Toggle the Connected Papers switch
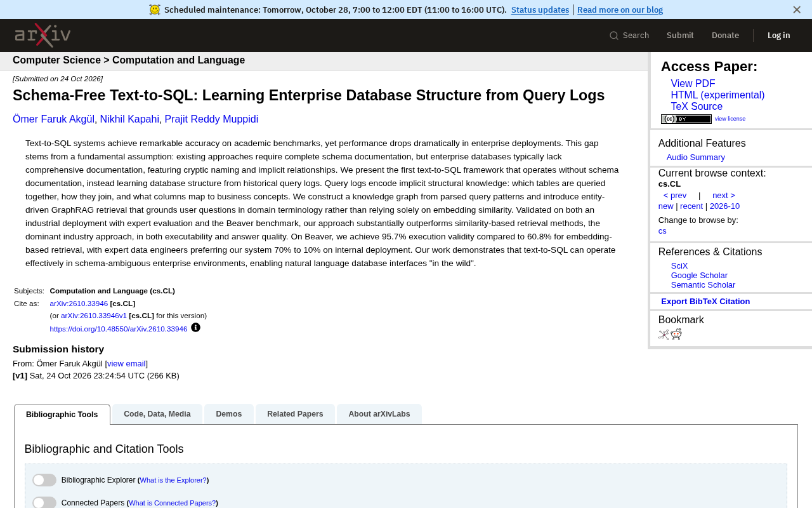The image size is (812, 508). pyautogui.click(x=44, y=503)
